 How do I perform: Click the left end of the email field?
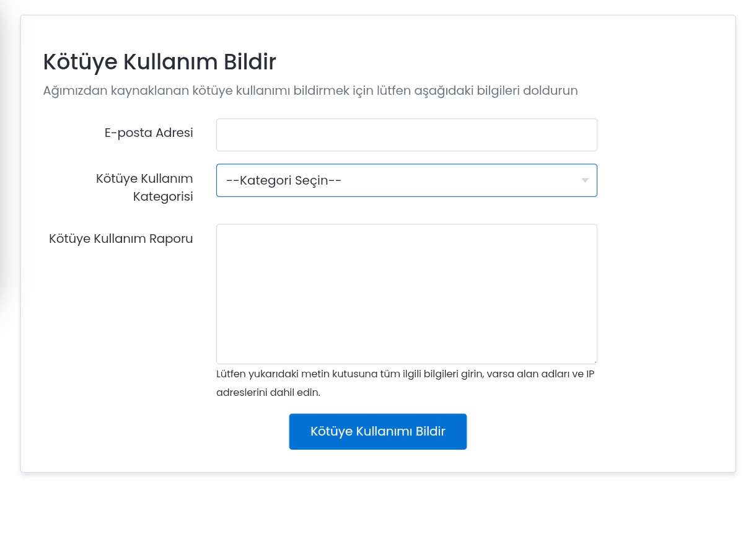226,135
